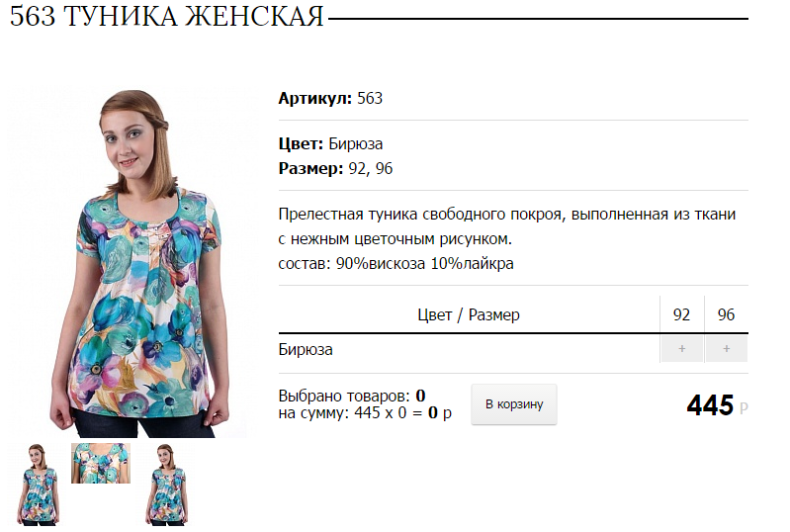Viewport: 790px width, 532px height.
Task: Click the 'на сумму' total line
Action: tap(365, 413)
